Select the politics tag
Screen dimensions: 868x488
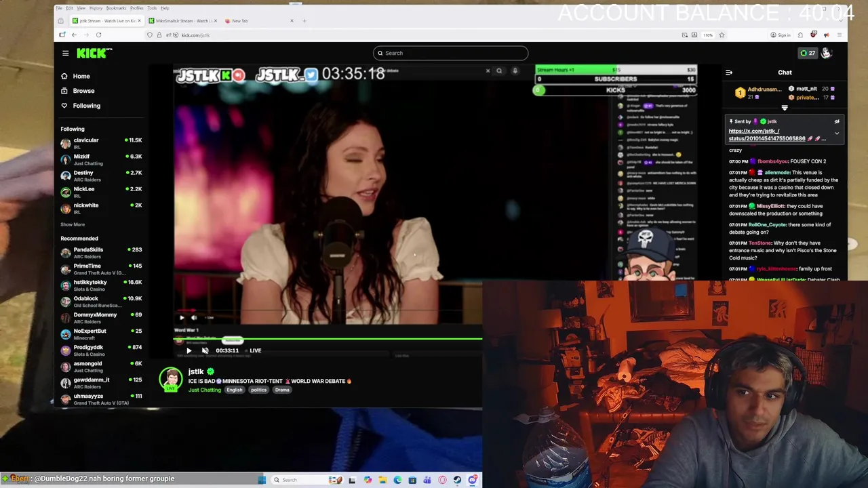click(258, 390)
